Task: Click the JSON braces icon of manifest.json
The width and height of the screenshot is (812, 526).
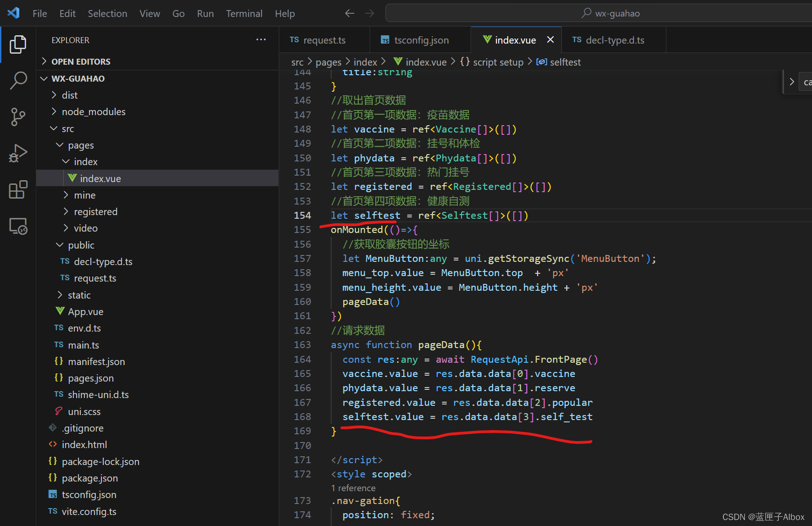Action: click(59, 361)
